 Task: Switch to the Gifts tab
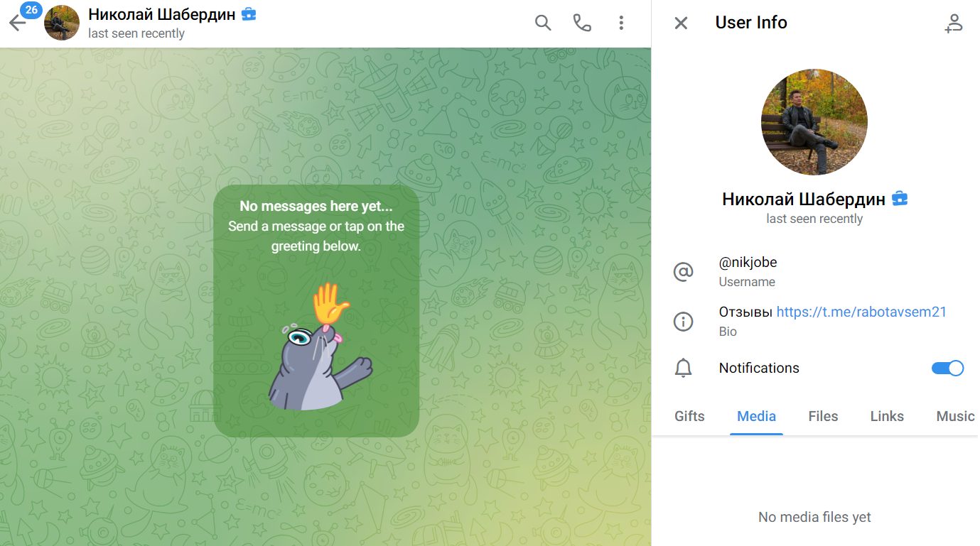click(x=689, y=416)
